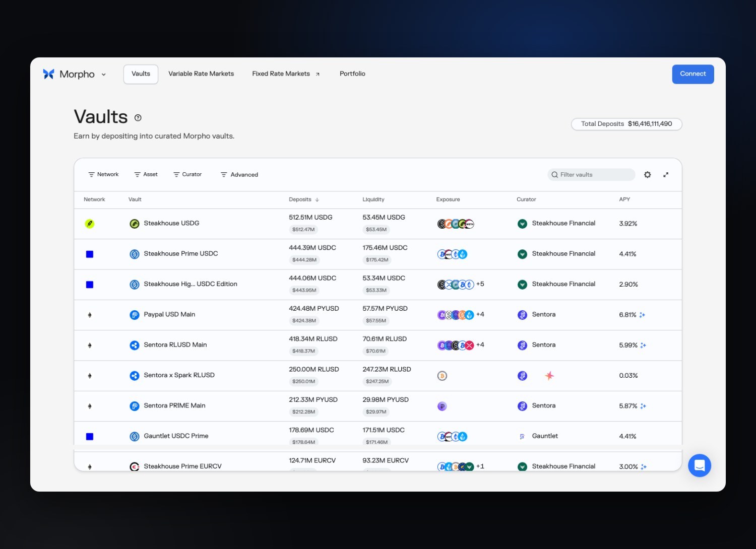Click rewards sparkle icon next to 5.99% APY
Screen dimensions: 756x549
coord(643,346)
